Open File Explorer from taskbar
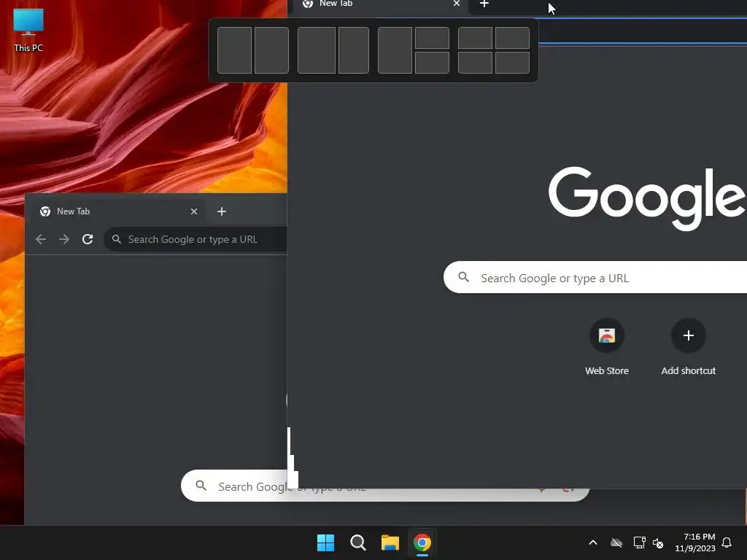This screenshot has height=560, width=747. coord(390,542)
